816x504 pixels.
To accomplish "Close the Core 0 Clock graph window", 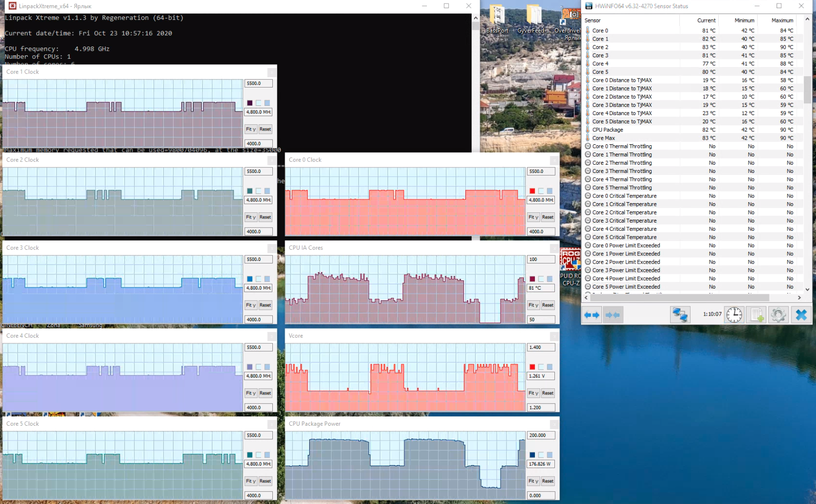I will pos(554,160).
